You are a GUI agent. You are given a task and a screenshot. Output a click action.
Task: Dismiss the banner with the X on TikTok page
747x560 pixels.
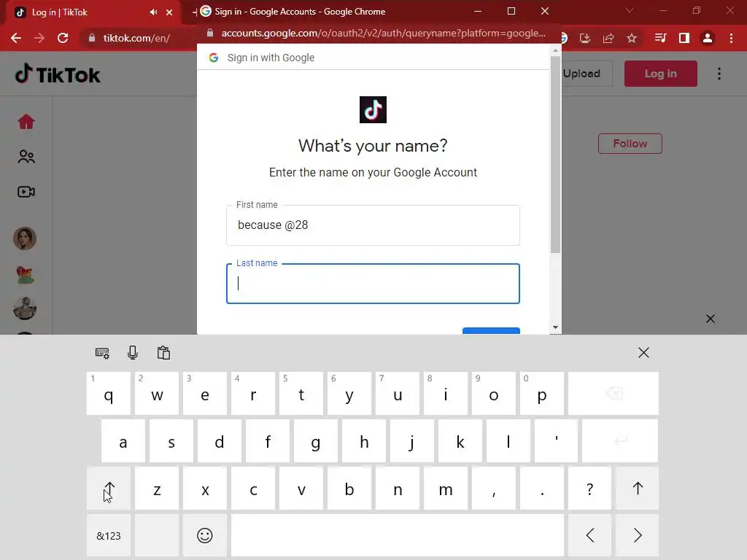coord(711,319)
